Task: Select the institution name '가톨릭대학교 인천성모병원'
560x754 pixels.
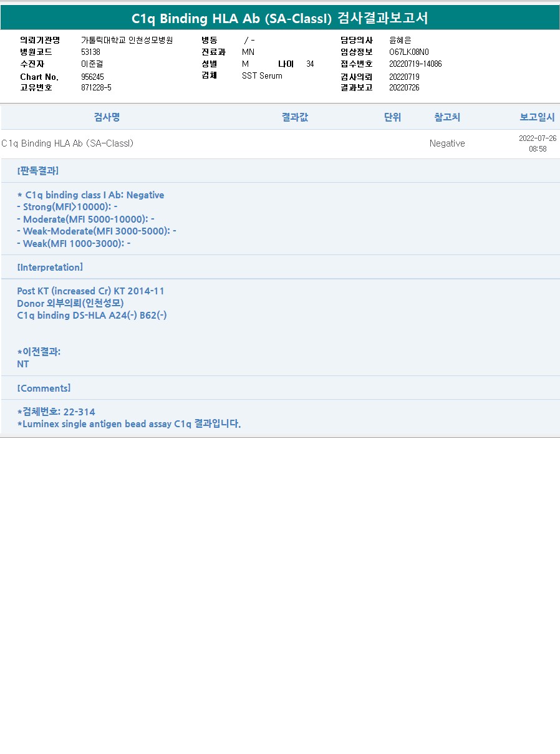Action: click(127, 40)
